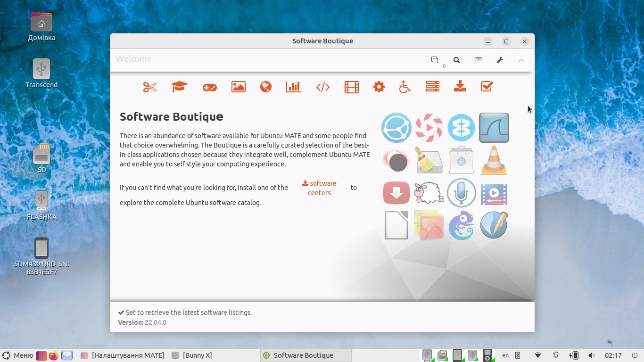The height and width of the screenshot is (362, 644).
Task: Switch to the Налаштування MATE window
Action: [x=122, y=355]
